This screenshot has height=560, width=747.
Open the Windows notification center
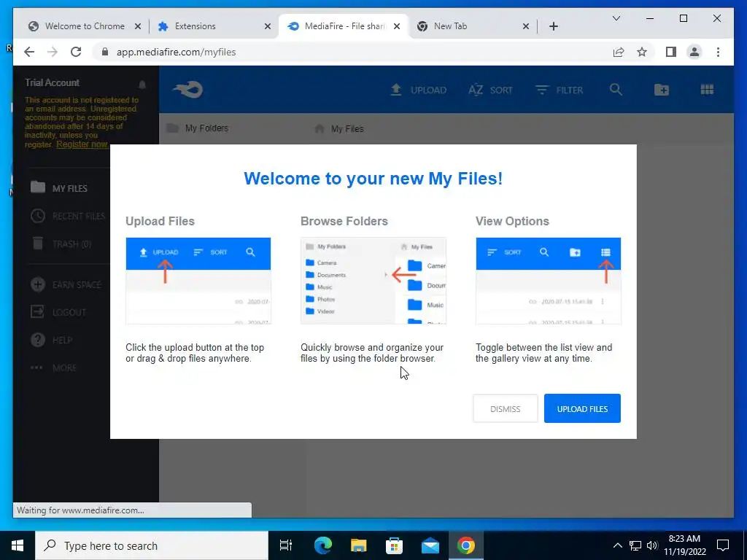pyautogui.click(x=723, y=545)
